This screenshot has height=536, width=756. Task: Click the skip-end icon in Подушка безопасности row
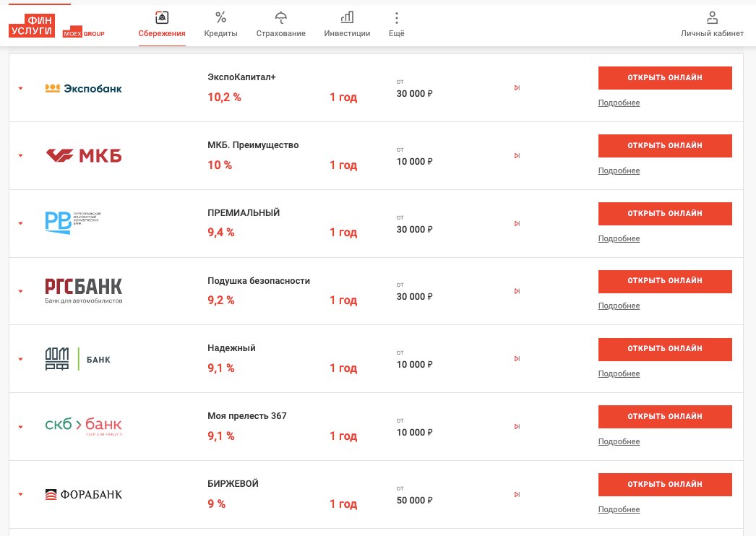517,291
